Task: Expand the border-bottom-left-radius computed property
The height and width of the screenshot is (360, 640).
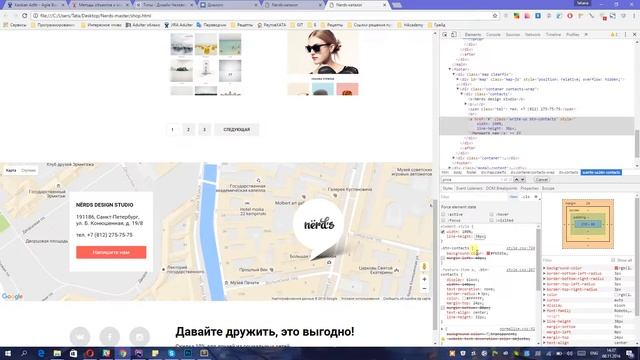Action: tap(544, 273)
